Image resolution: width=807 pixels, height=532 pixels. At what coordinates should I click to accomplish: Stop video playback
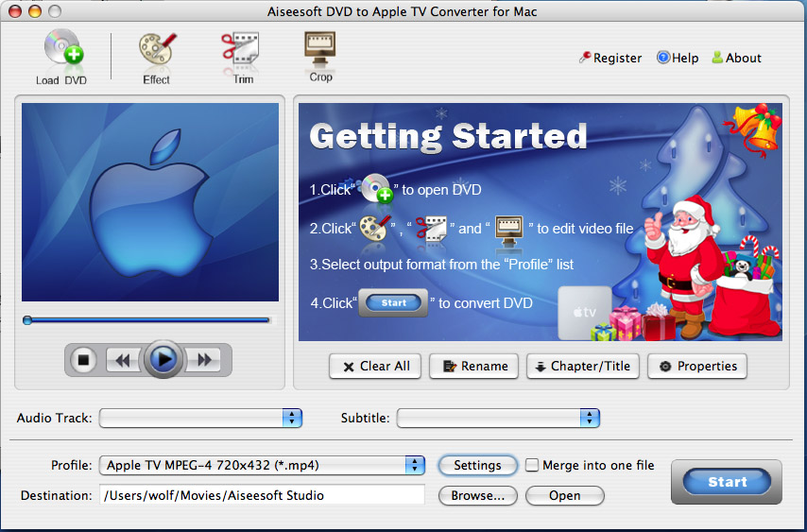pos(84,359)
